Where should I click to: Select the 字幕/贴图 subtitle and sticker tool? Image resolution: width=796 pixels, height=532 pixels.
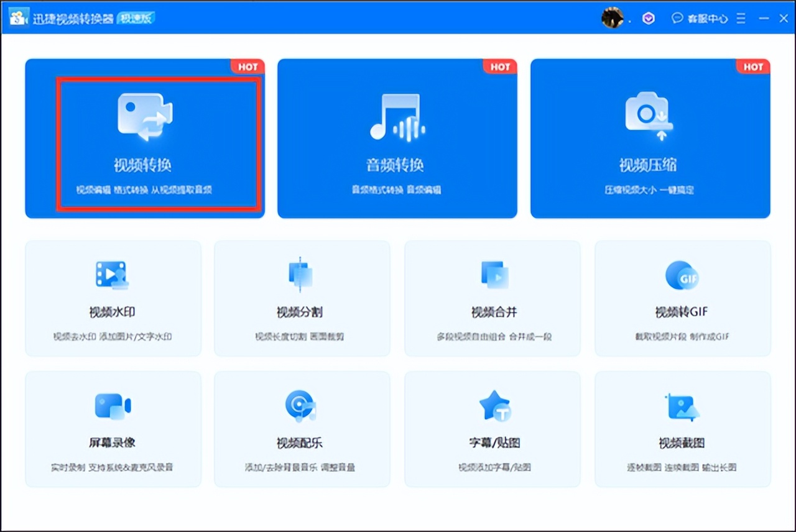pos(493,429)
